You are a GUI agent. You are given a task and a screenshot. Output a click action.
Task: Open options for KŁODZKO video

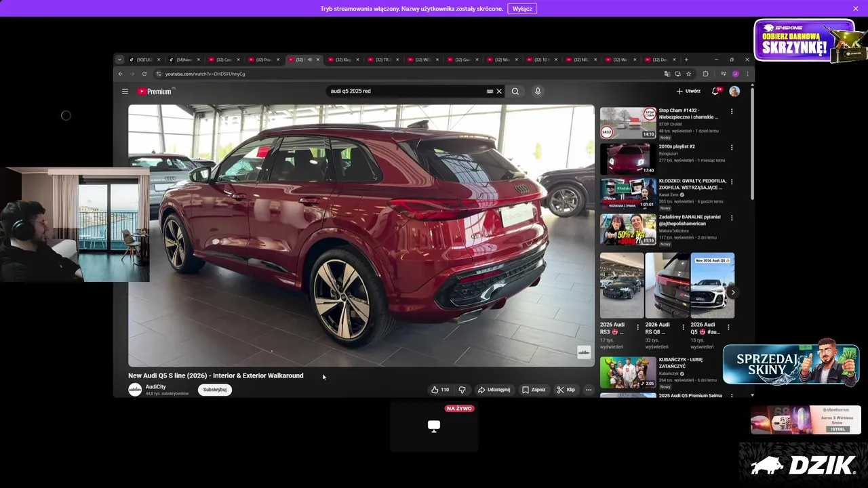tap(732, 182)
